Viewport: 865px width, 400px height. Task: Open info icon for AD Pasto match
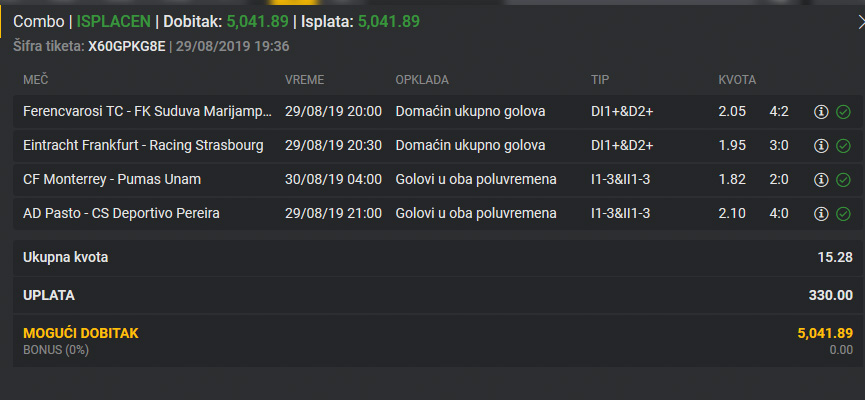[x=821, y=214]
